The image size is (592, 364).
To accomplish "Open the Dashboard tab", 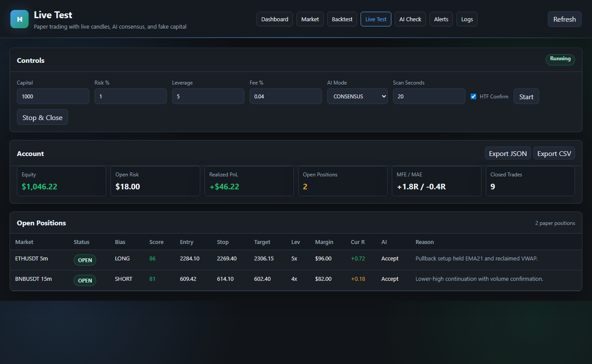I will pos(275,19).
